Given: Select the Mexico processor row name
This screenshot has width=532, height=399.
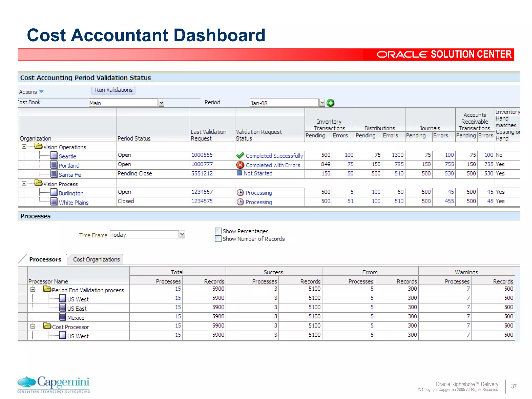Looking at the screenshot, I should tap(76, 318).
